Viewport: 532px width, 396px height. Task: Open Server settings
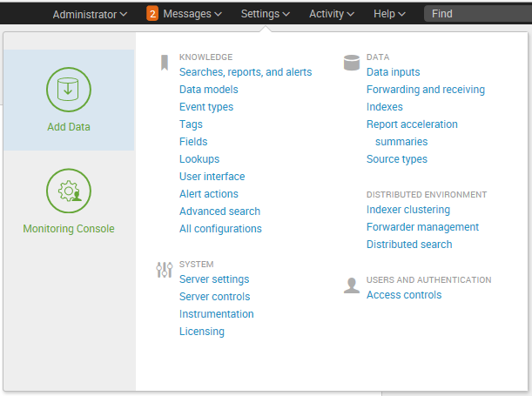[214, 279]
